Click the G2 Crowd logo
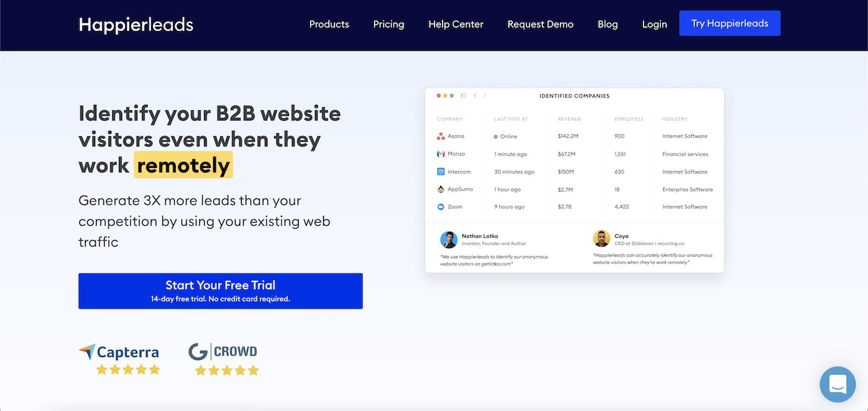 pyautogui.click(x=223, y=351)
